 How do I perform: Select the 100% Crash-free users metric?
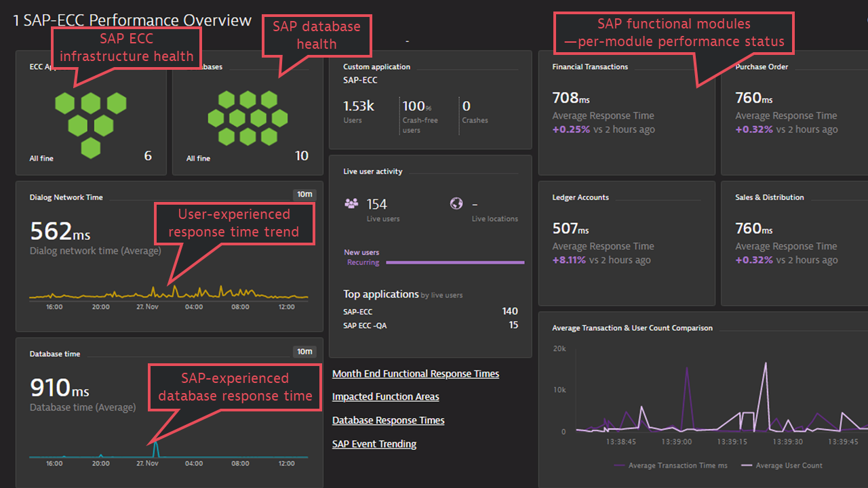click(x=420, y=115)
